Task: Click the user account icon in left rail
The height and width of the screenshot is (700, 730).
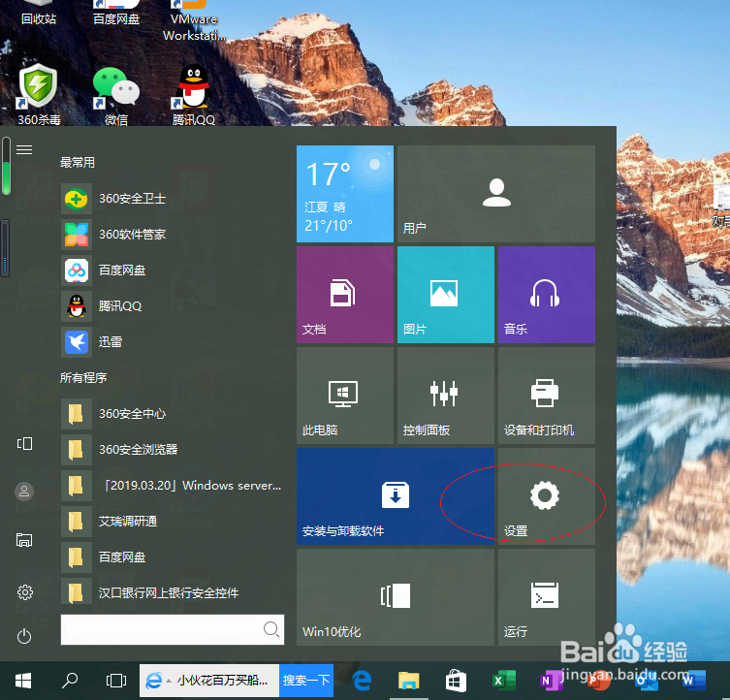Action: [x=24, y=492]
